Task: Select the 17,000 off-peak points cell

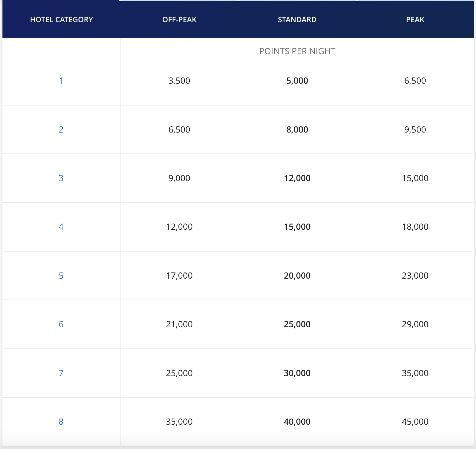Action: pyautogui.click(x=179, y=276)
